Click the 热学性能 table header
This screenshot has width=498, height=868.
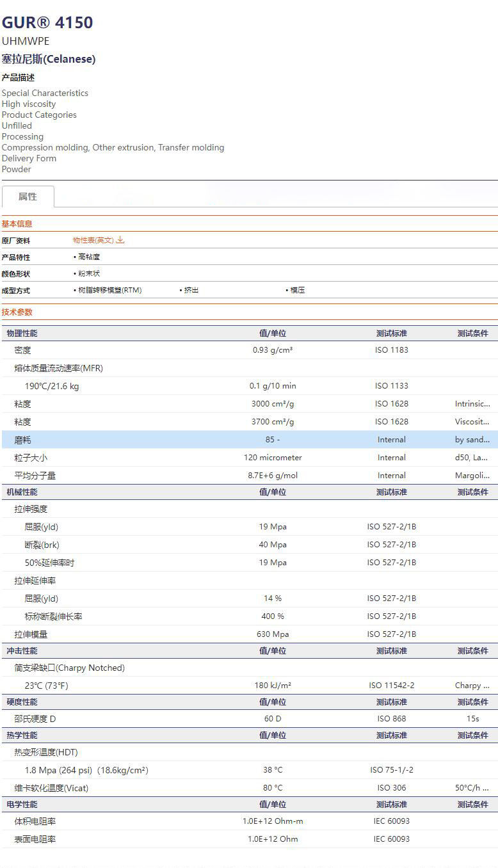click(22, 735)
